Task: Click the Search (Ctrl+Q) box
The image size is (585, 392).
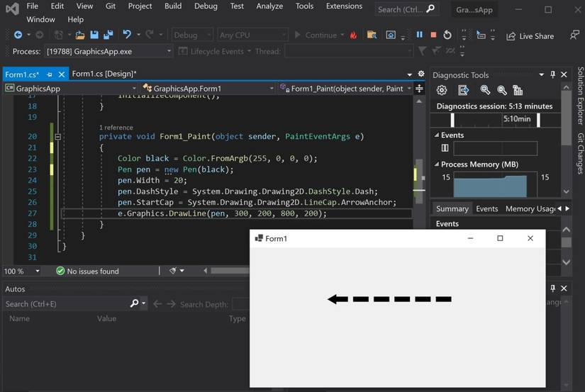Action: pos(407,9)
